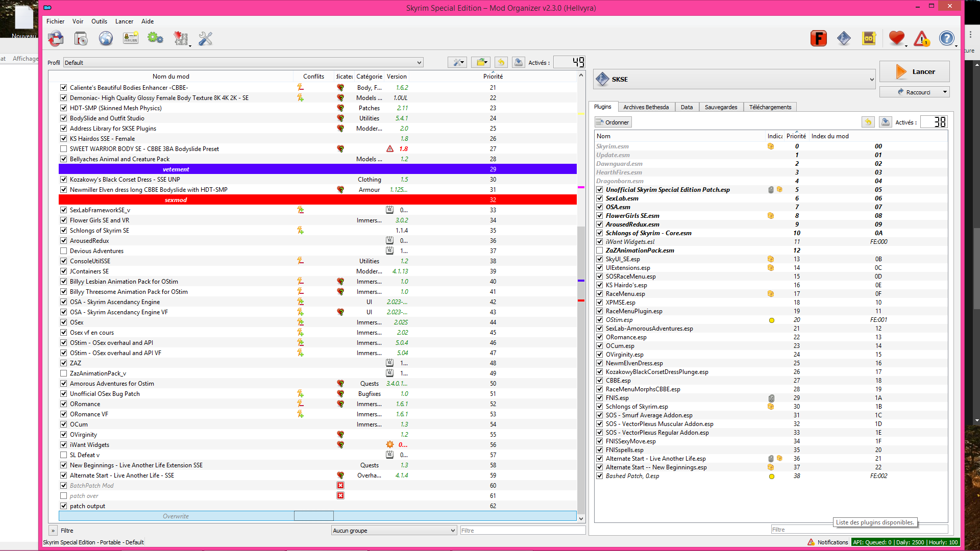Restore mod list backup with yellow arrow icon
The width and height of the screenshot is (980, 551).
tap(501, 62)
